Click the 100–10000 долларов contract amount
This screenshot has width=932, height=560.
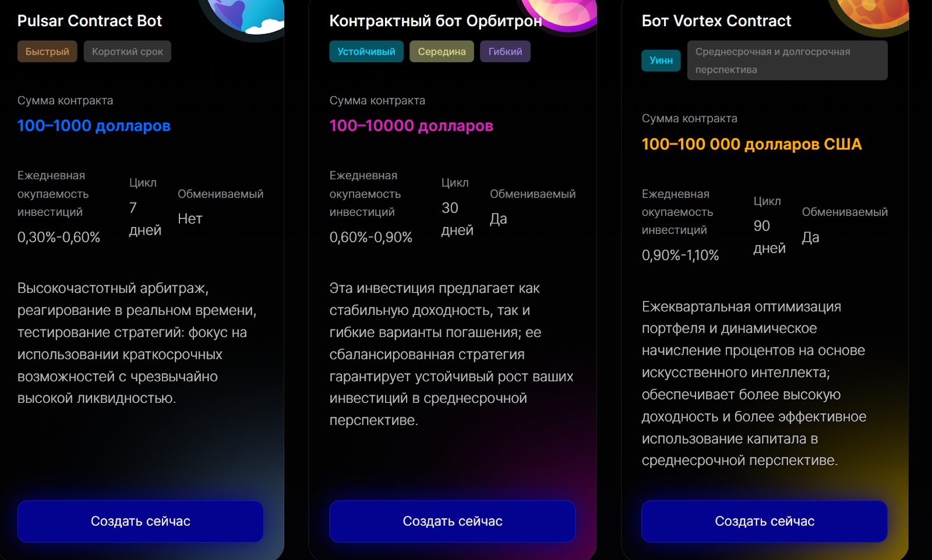(x=411, y=126)
